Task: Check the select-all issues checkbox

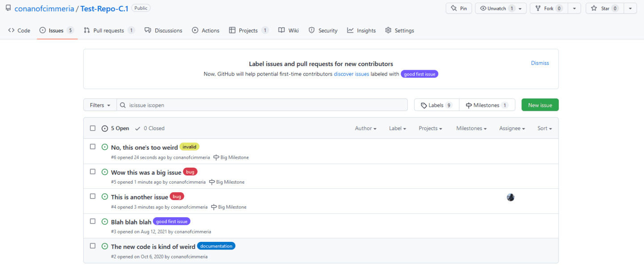Action: (x=93, y=128)
